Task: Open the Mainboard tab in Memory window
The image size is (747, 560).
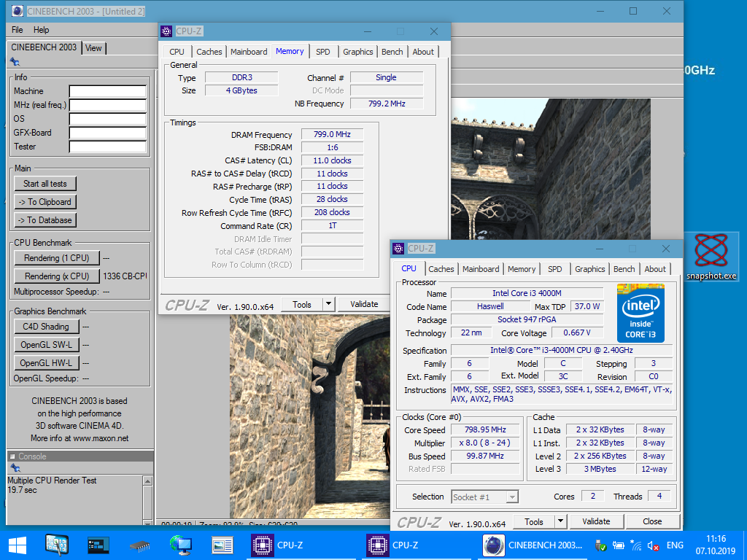Action: click(x=249, y=52)
